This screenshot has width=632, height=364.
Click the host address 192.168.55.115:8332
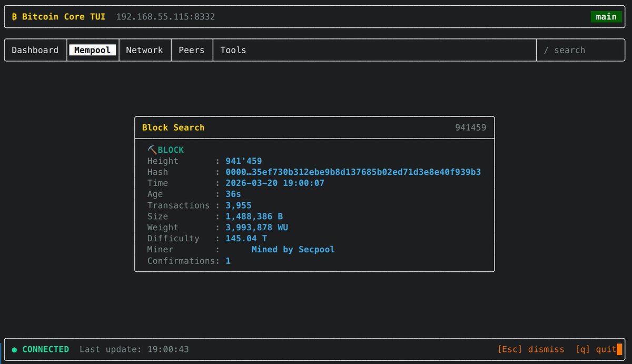pyautogui.click(x=165, y=17)
